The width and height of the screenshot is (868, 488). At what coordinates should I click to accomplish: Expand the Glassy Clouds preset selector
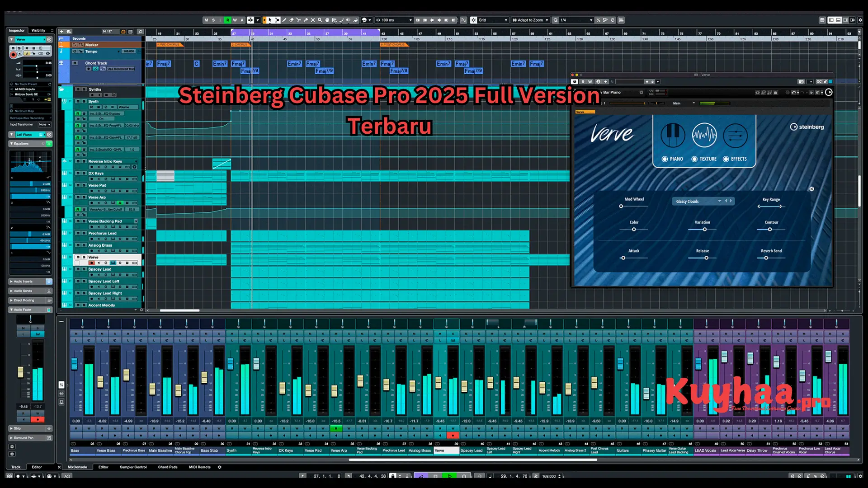[x=720, y=201]
